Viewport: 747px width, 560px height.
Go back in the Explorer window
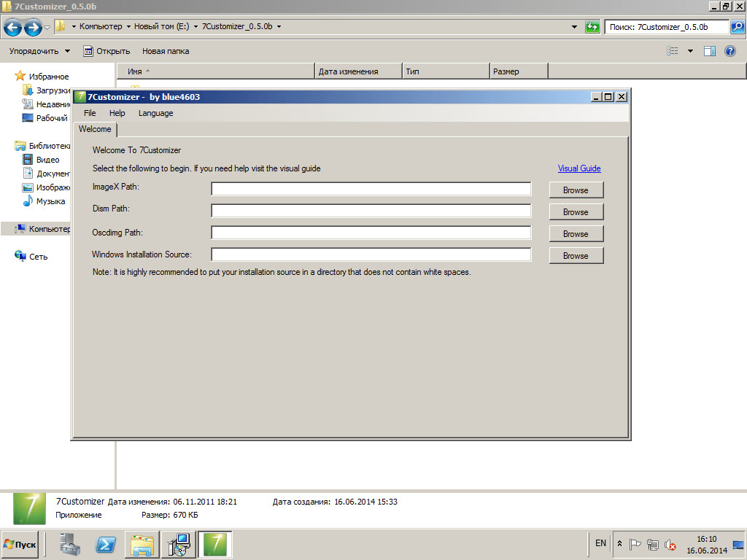(x=12, y=27)
